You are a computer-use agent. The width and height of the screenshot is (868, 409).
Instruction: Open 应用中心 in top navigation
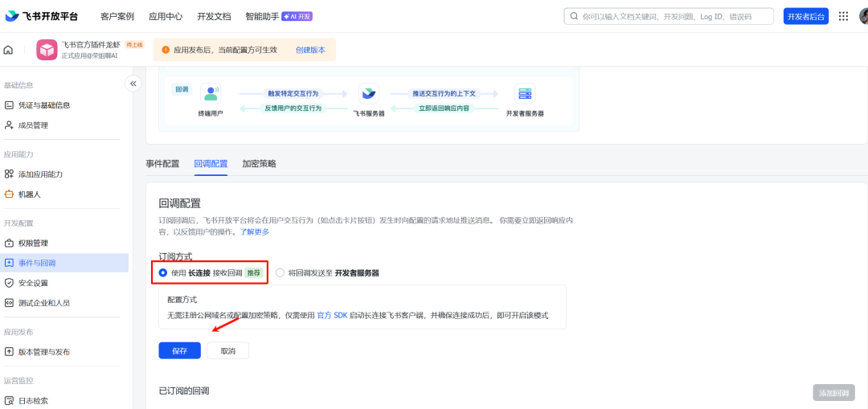tap(166, 17)
